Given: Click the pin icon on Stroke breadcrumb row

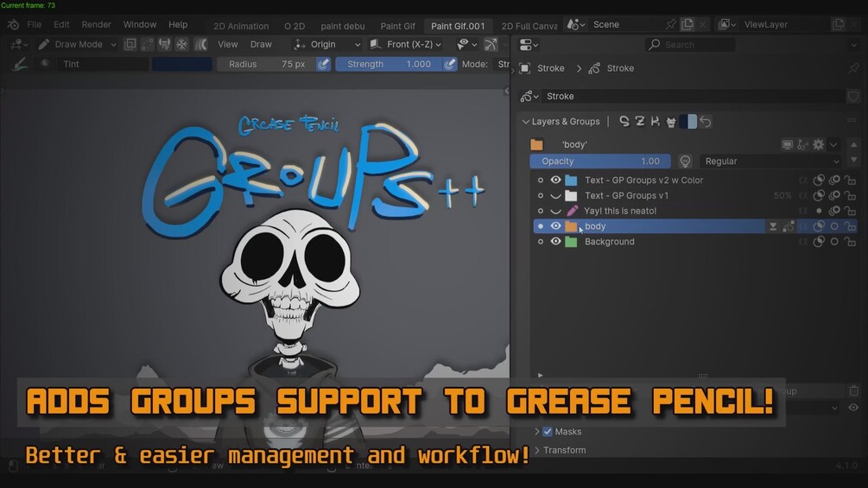Looking at the screenshot, I should (x=853, y=68).
